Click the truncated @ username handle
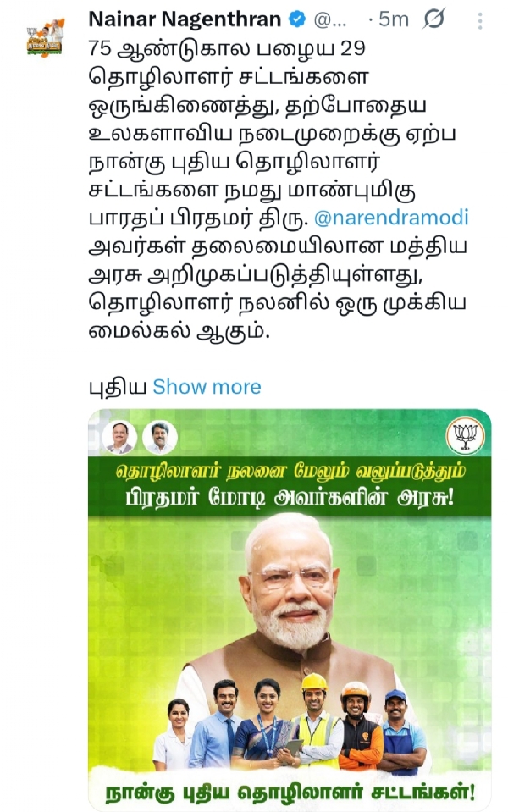This screenshot has height=812, width=508. (330, 20)
